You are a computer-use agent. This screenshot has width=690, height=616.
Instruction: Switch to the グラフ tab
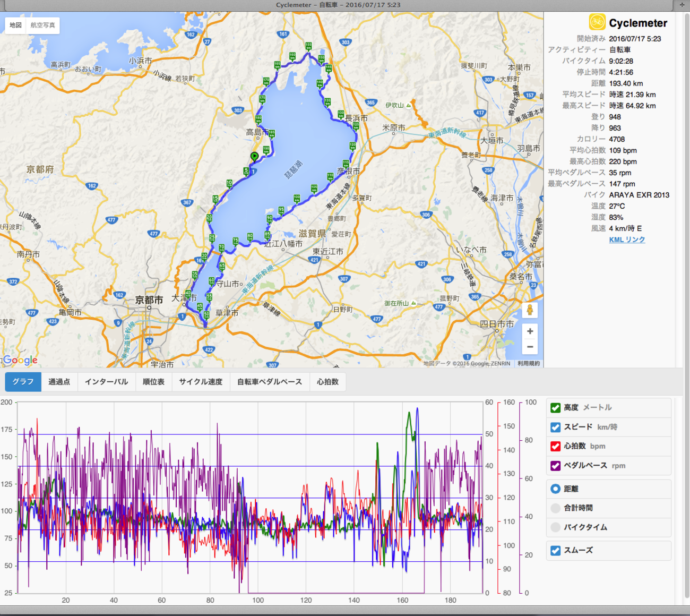pos(23,382)
